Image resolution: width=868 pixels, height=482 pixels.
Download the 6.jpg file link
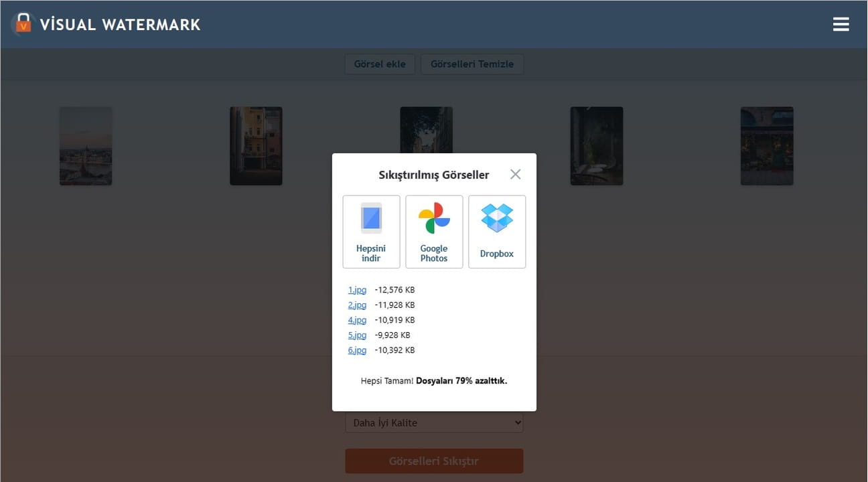pos(357,350)
